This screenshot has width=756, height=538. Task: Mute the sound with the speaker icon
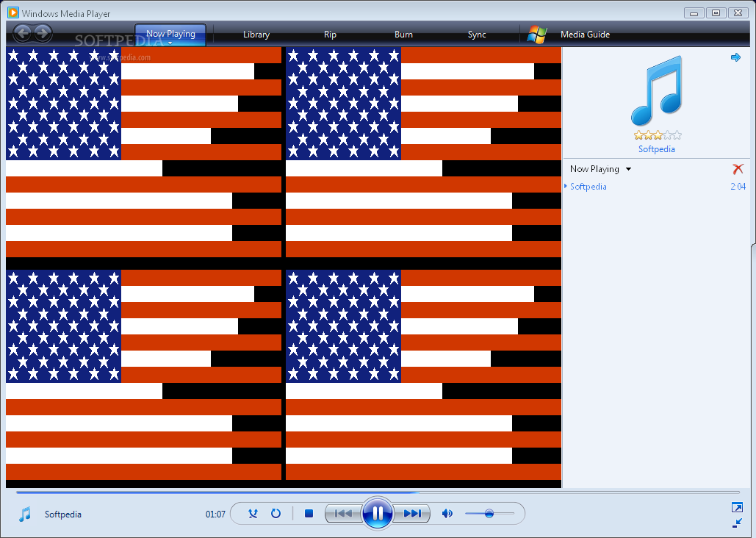[x=447, y=514]
